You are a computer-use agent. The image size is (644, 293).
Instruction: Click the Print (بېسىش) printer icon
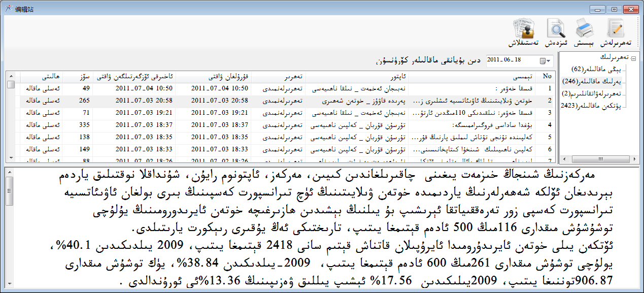584,29
